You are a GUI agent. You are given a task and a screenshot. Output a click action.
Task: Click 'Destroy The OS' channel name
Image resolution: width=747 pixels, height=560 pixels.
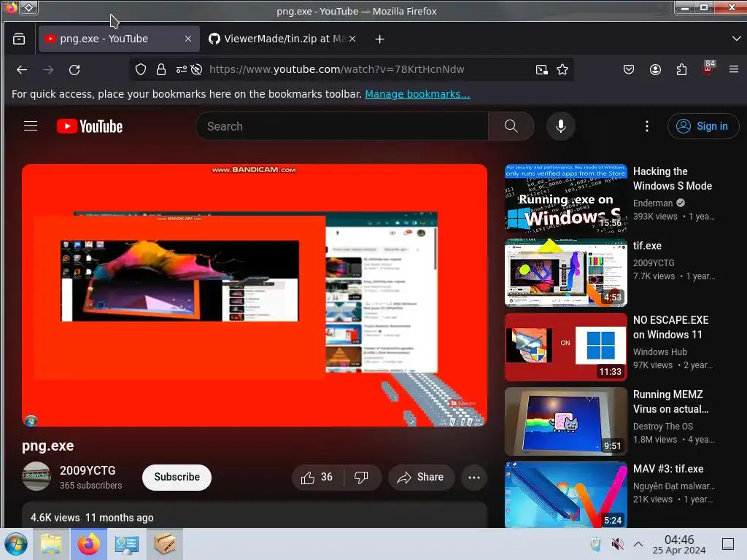(662, 426)
